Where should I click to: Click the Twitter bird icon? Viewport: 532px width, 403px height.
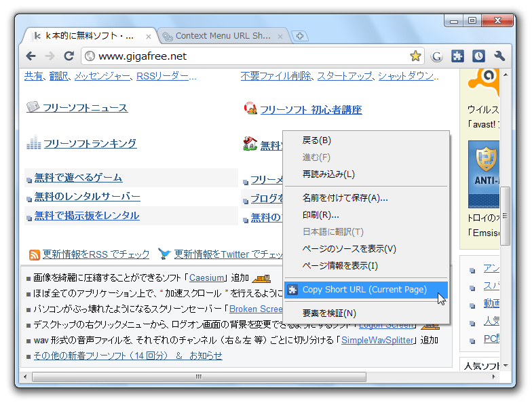point(164,254)
